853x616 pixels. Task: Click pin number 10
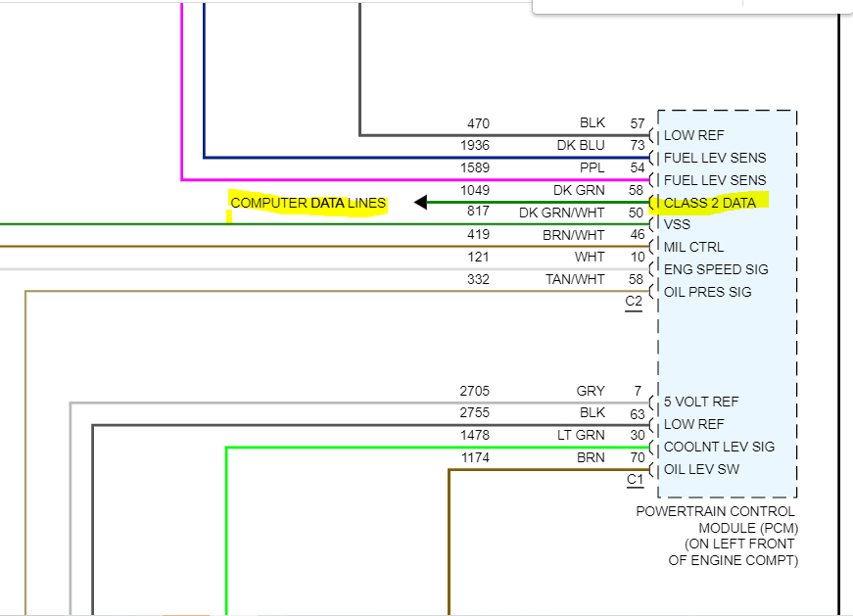coord(638,257)
